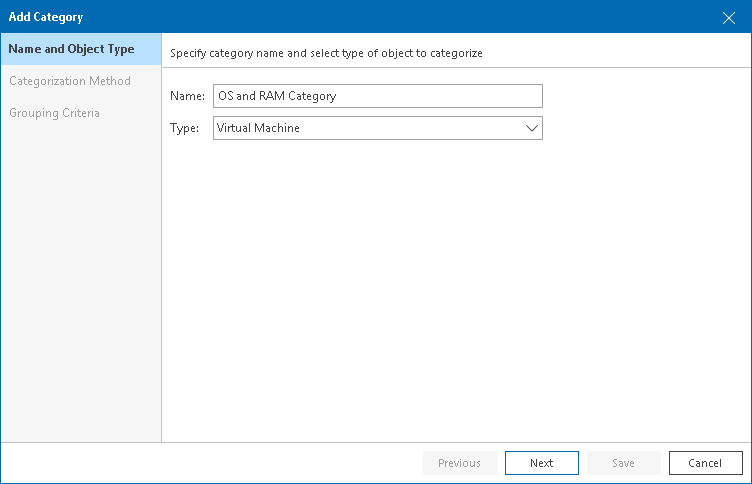752x484 pixels.
Task: Select the Virtual Machine type text
Action: 258,128
